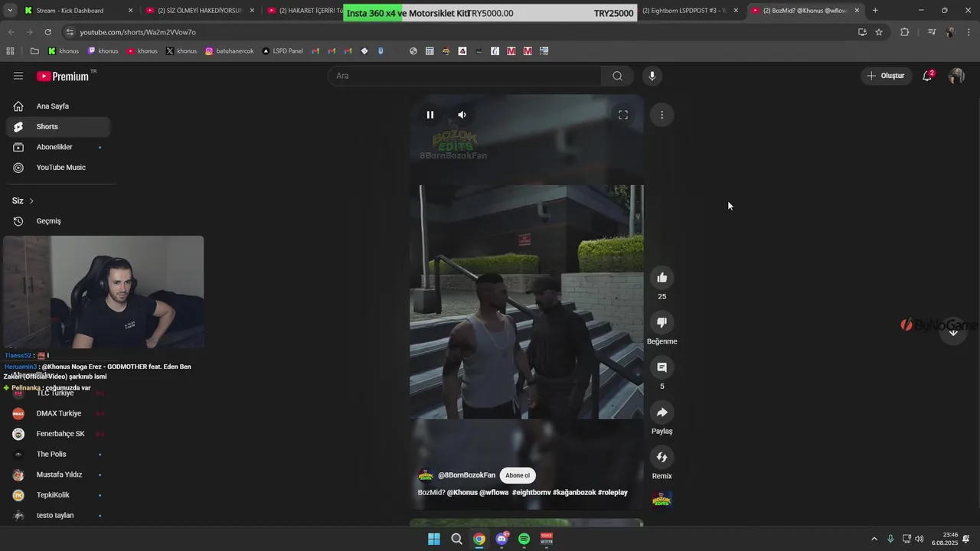Open the comments panel showing 5
980x551 pixels.
[x=662, y=367]
